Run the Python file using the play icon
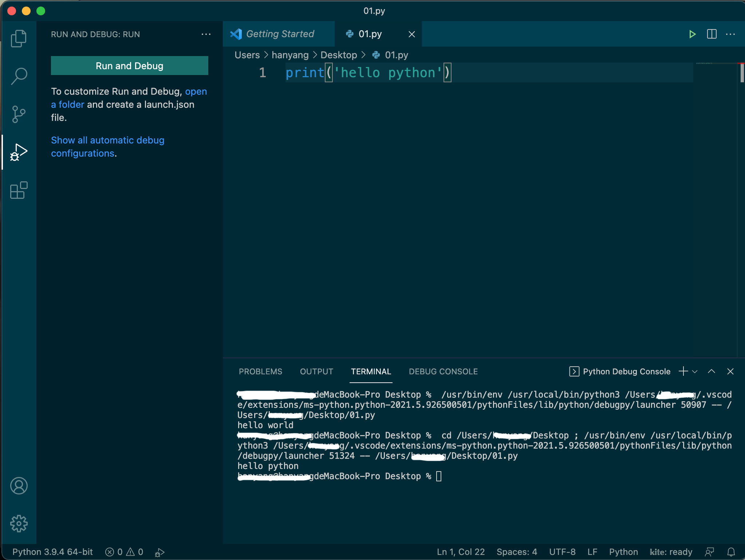Viewport: 745px width, 560px height. tap(692, 34)
